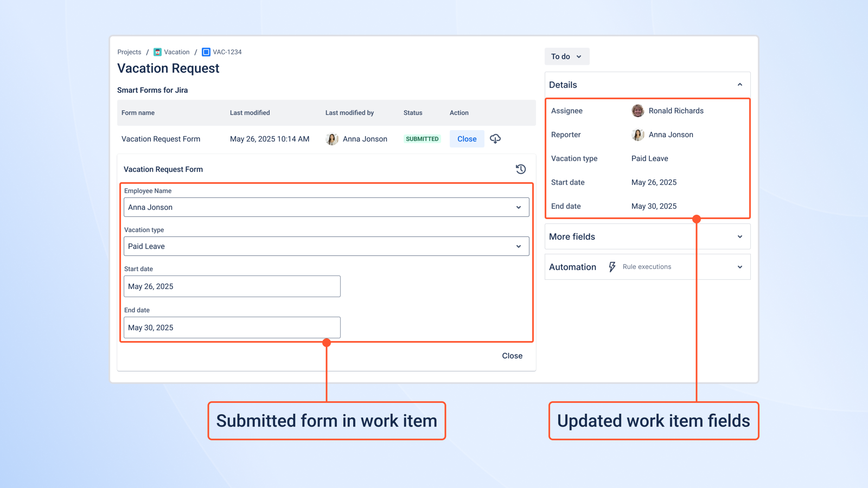Click the Action column header
The image size is (868, 488).
click(459, 113)
